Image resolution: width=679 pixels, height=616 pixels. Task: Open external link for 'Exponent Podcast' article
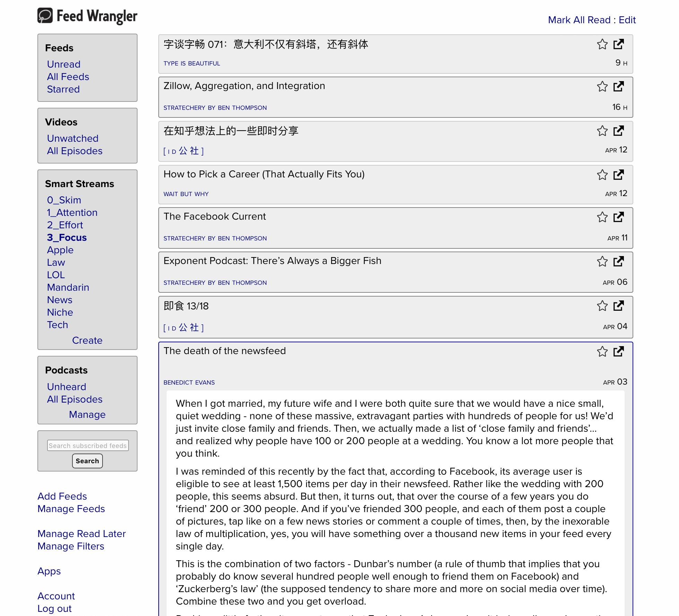coord(619,261)
